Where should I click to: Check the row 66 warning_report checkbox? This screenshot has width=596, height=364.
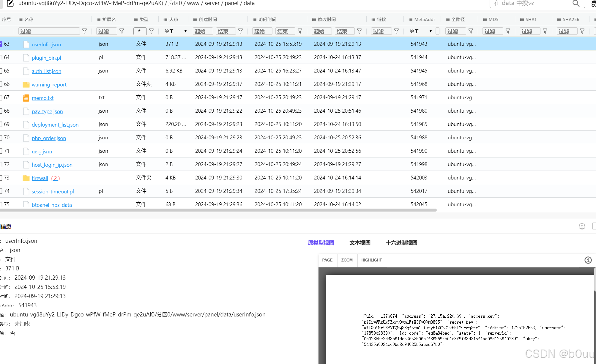pyautogui.click(x=1, y=84)
